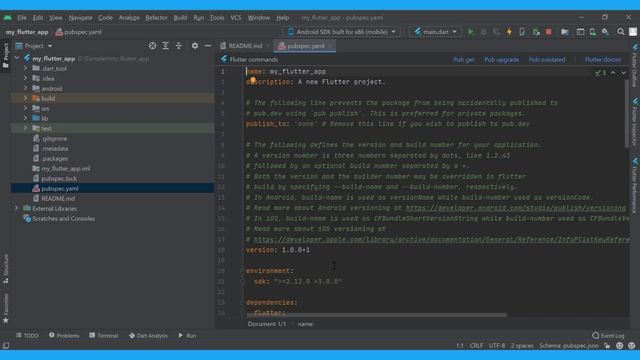Click the Debug bug icon in toolbar
640x360 pixels.
coord(484,32)
